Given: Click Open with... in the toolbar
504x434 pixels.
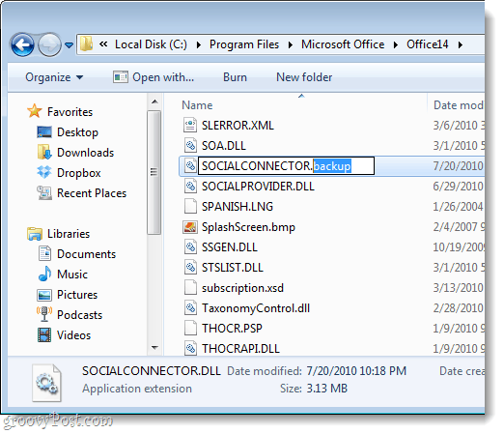Looking at the screenshot, I should coord(154,77).
